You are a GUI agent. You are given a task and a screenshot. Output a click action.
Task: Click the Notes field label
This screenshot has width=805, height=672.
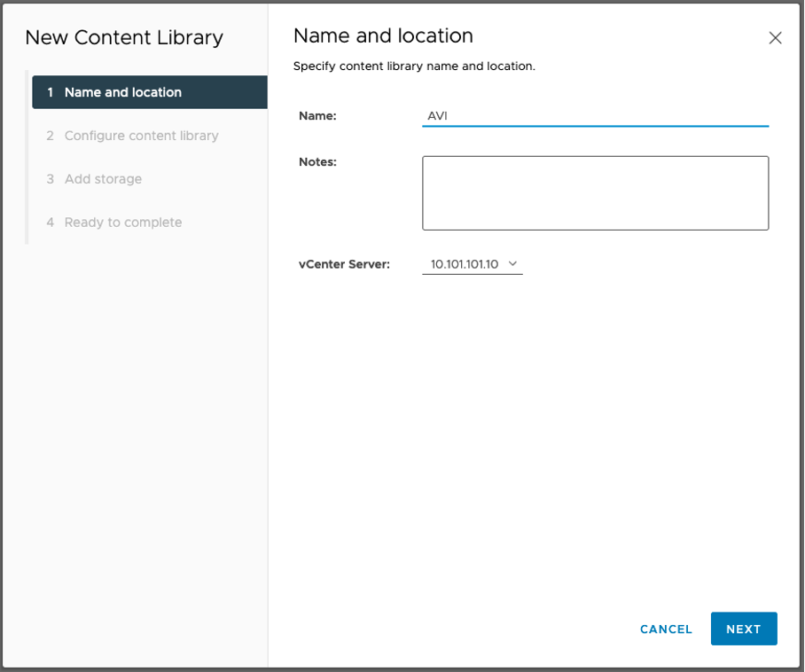[317, 161]
